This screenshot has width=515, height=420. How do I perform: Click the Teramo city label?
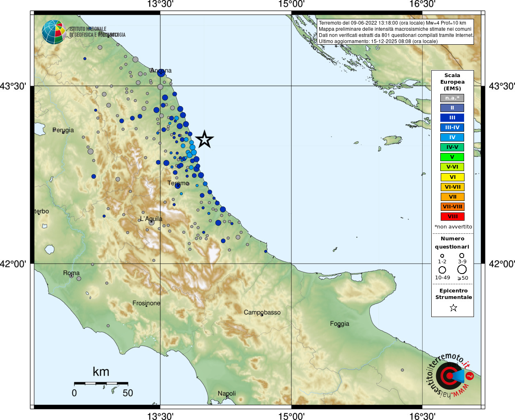coord(178,183)
